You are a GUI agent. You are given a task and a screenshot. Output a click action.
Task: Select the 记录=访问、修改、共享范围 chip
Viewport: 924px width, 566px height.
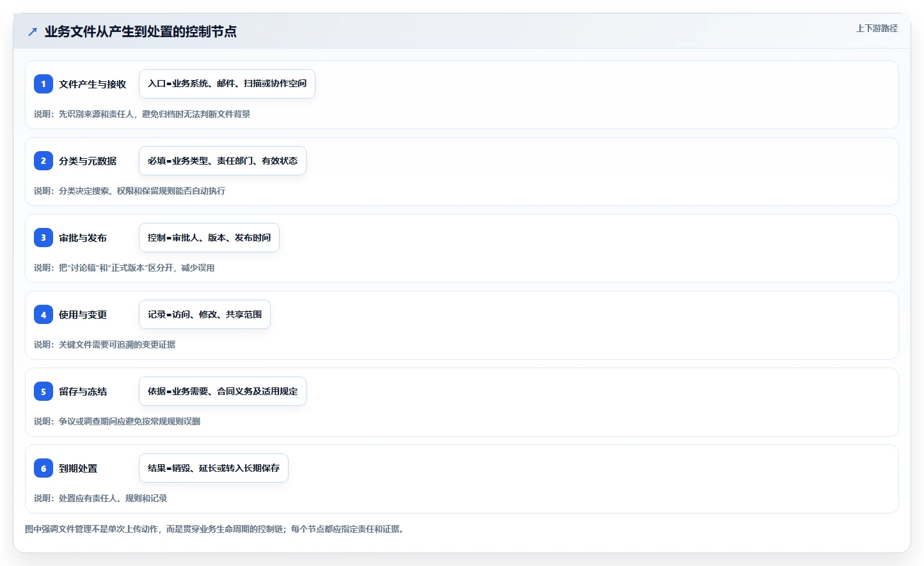205,314
